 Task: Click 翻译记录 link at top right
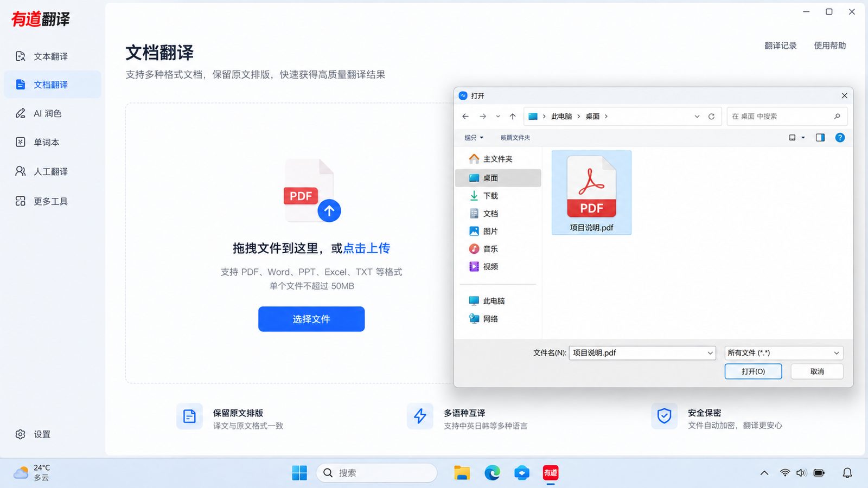point(781,46)
